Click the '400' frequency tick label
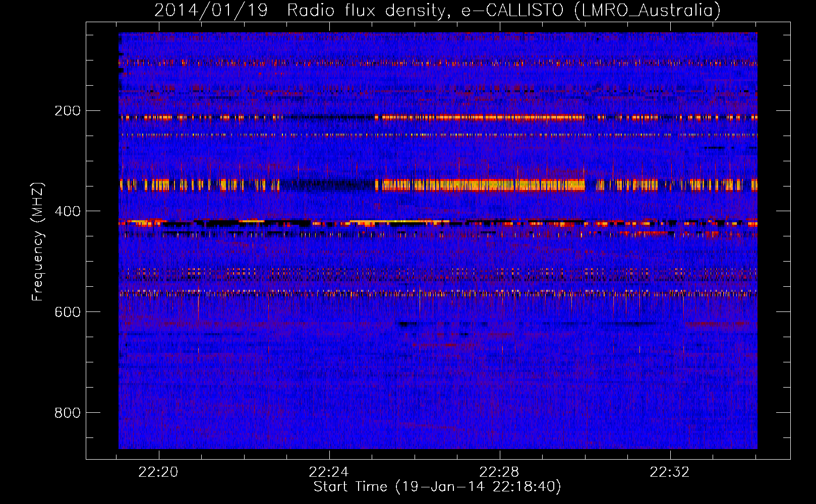 [68, 211]
